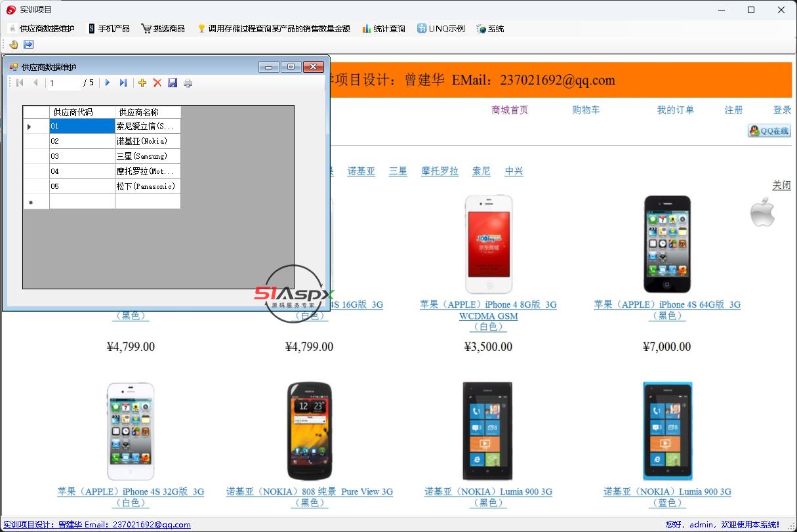Open the 调用存储过程查询某产品的销售数量金额 menu
This screenshot has width=797, height=532.
(x=274, y=29)
